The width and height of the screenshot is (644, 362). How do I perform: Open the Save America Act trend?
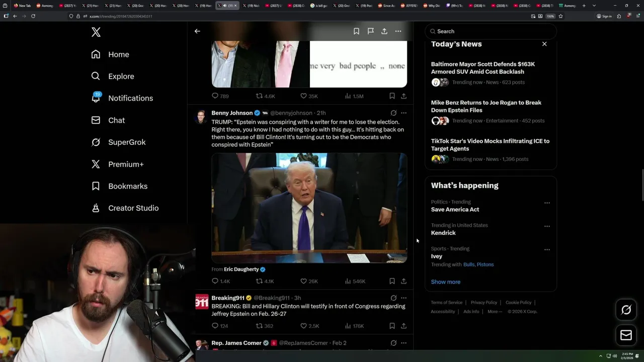(455, 210)
